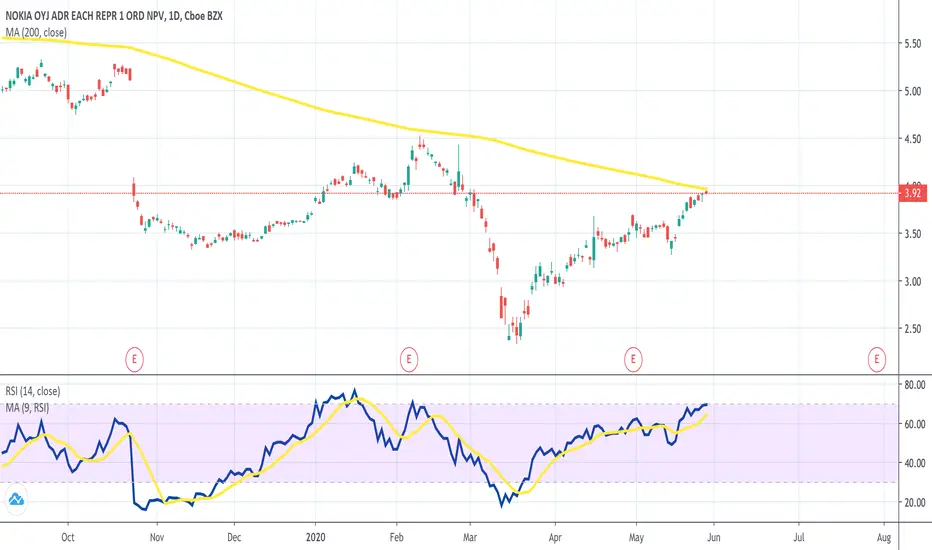Click the 5.50 price axis label
This screenshot has height=550, width=932.
tap(912, 43)
